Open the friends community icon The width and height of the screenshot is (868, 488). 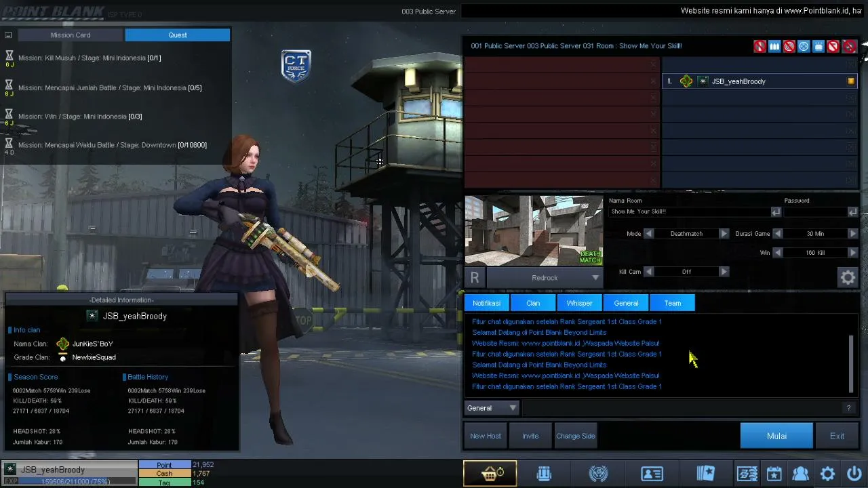[x=801, y=474]
